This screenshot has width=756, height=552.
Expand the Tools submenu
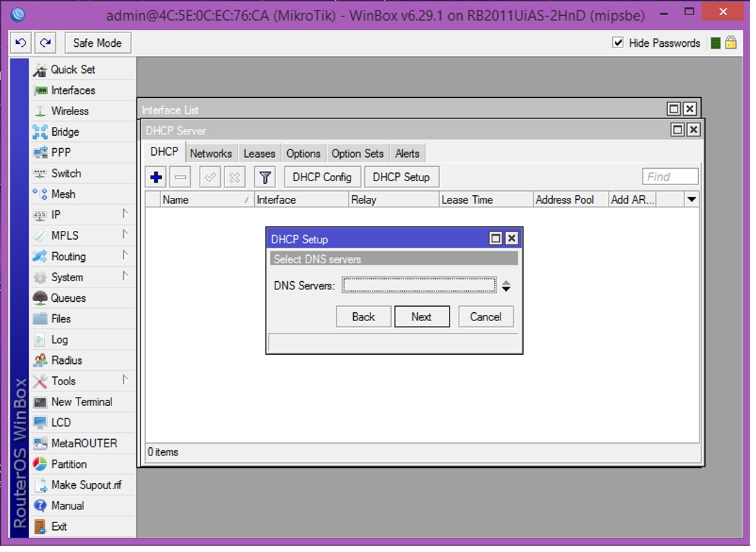[x=82, y=381]
